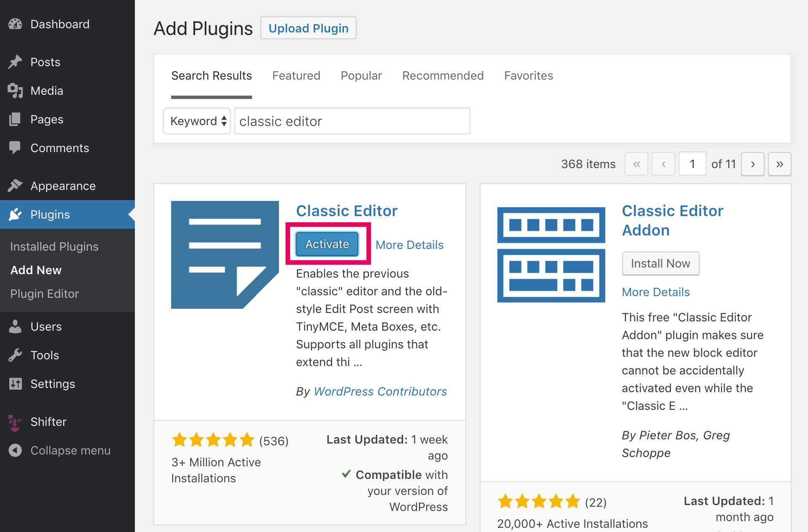Open Installed Plugins submenu item

(54, 246)
